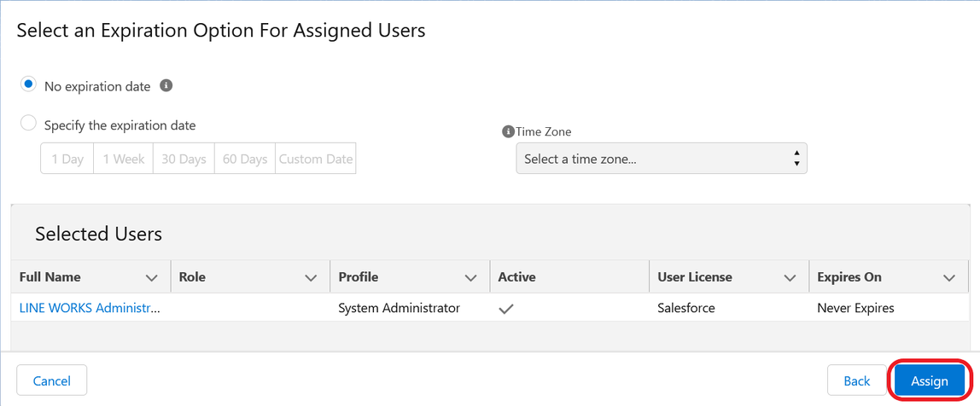Open the Select a time zone dropdown

pos(662,159)
